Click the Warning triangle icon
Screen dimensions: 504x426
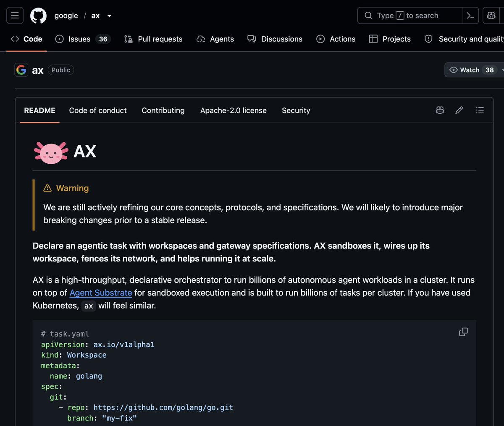[47, 188]
